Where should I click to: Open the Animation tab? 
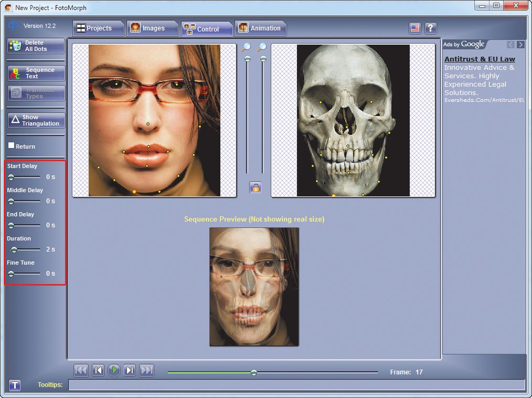point(260,28)
